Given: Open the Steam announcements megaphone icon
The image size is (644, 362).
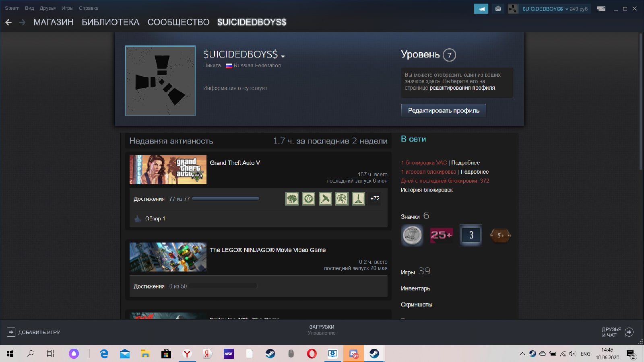Looking at the screenshot, I should click(x=481, y=8).
